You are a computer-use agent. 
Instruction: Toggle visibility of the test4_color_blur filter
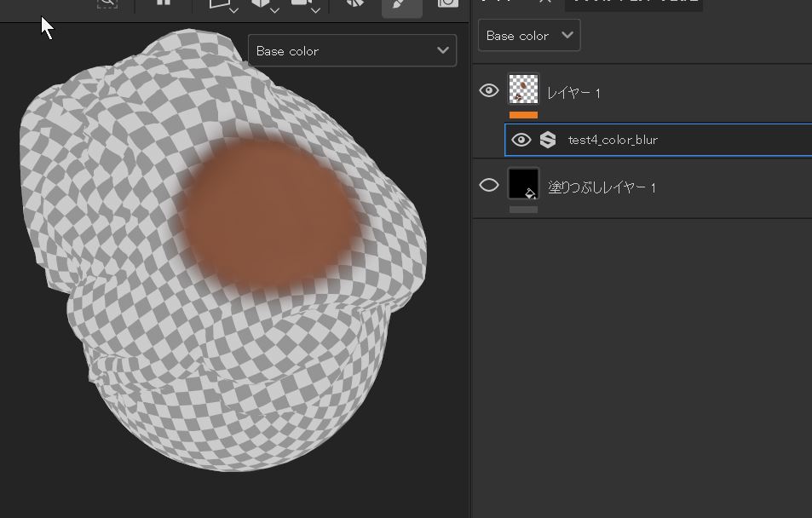click(x=521, y=140)
